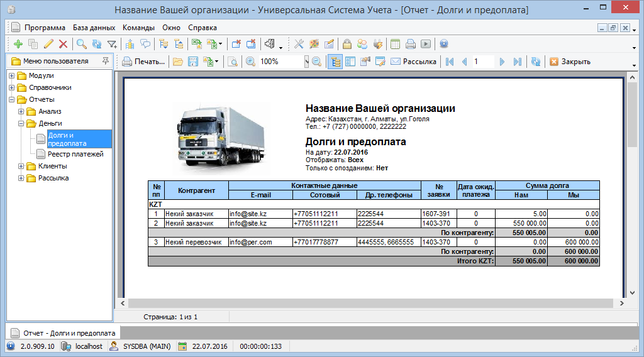Click the padlock icon in the toolbar
This screenshot has height=357, width=644.
347,44
